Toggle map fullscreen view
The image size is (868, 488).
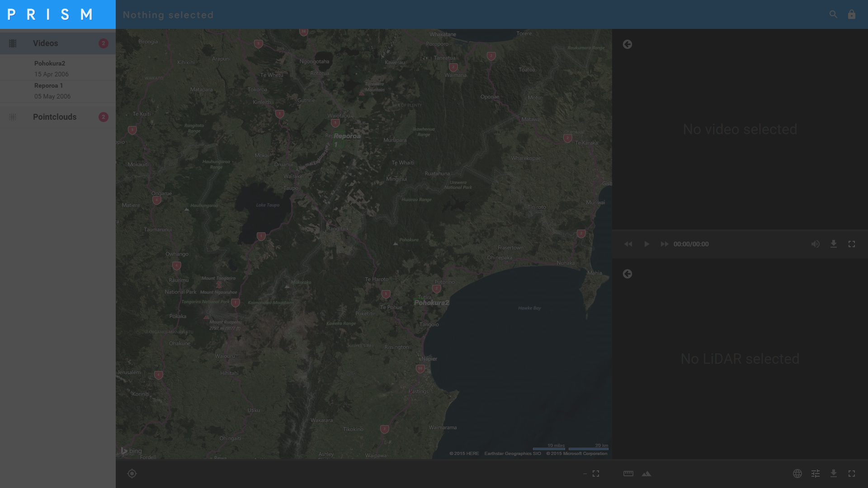click(x=596, y=474)
